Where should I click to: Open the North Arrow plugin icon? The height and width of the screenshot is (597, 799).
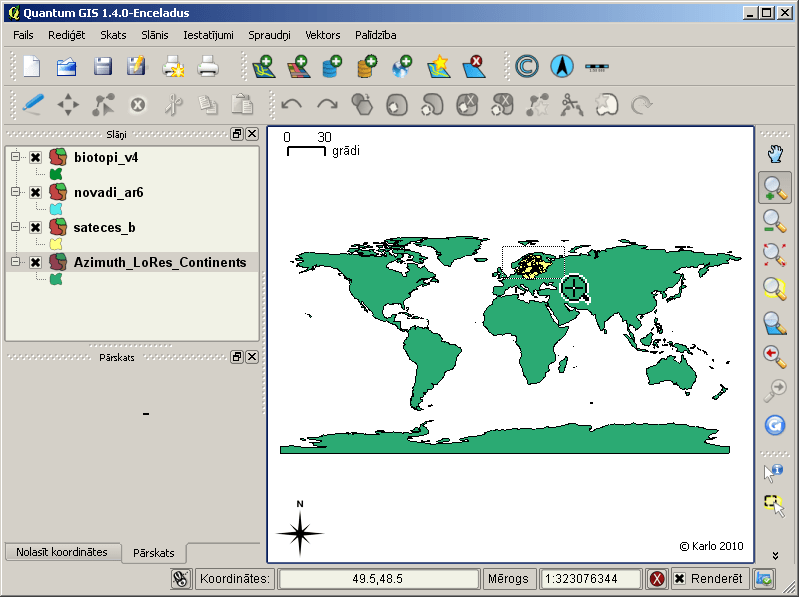[x=562, y=67]
